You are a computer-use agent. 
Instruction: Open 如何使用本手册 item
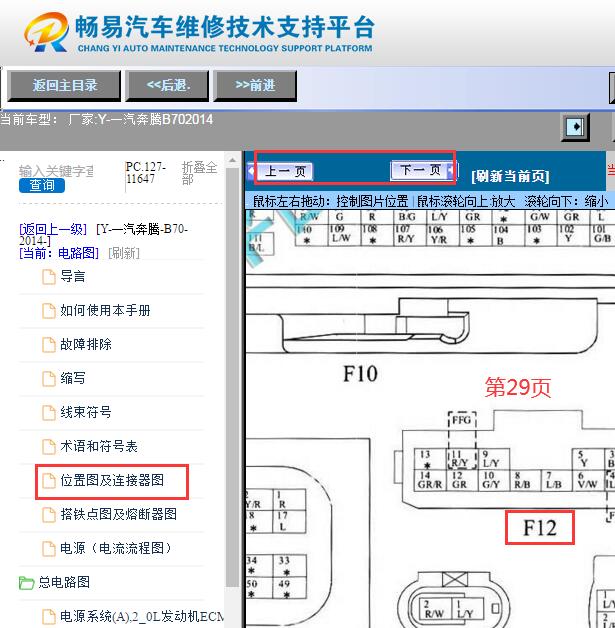[x=105, y=310]
